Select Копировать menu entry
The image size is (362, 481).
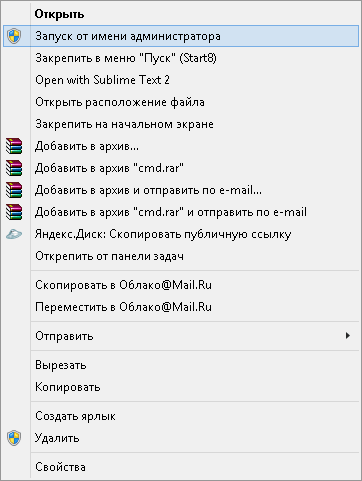[x=181, y=387]
